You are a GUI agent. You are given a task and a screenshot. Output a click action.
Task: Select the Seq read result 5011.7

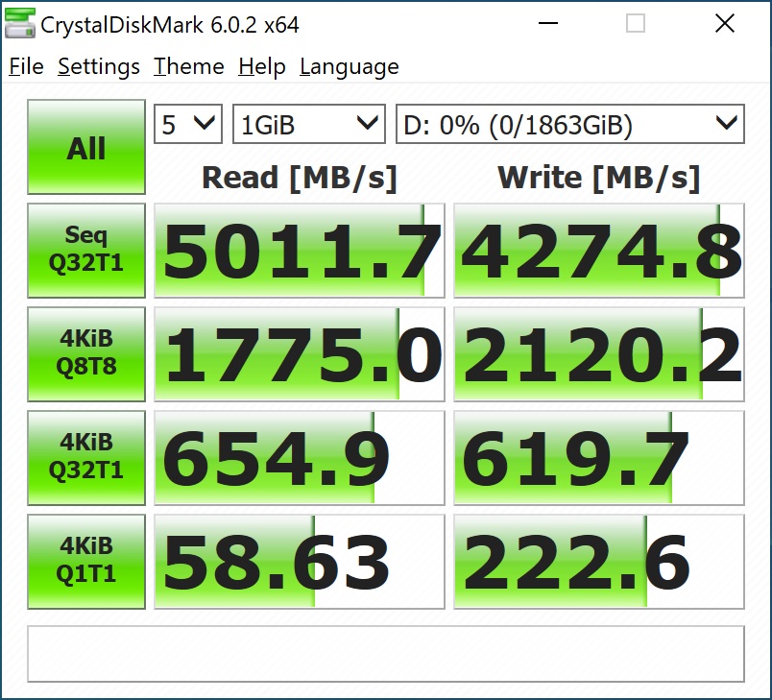(300, 251)
